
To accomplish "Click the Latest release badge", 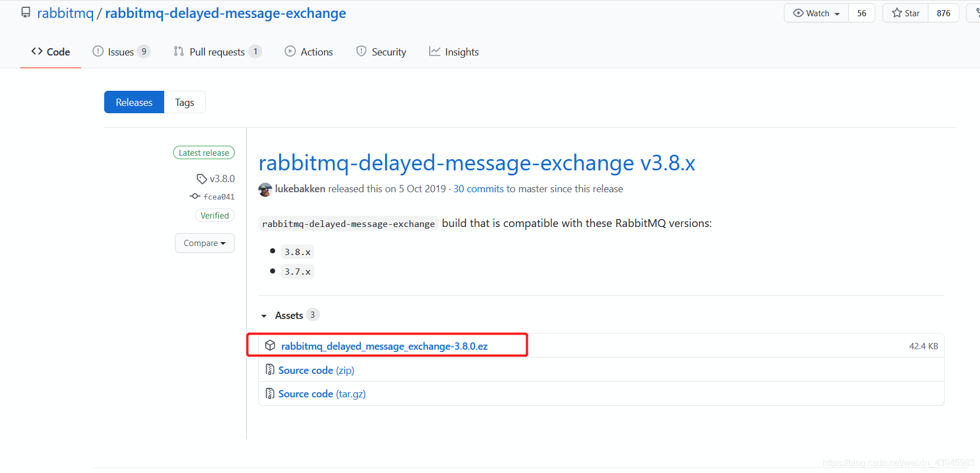I will click(204, 152).
